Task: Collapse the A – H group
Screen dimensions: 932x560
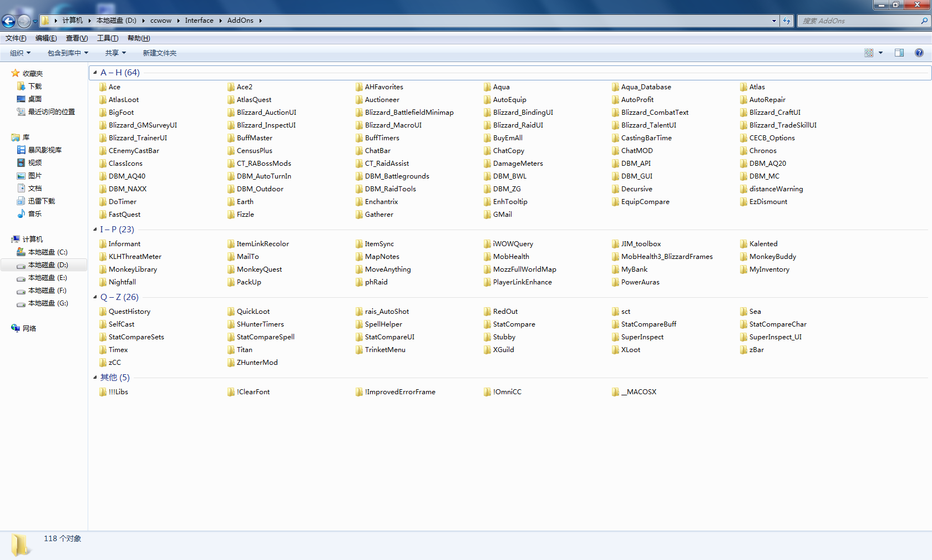Action: [x=95, y=73]
